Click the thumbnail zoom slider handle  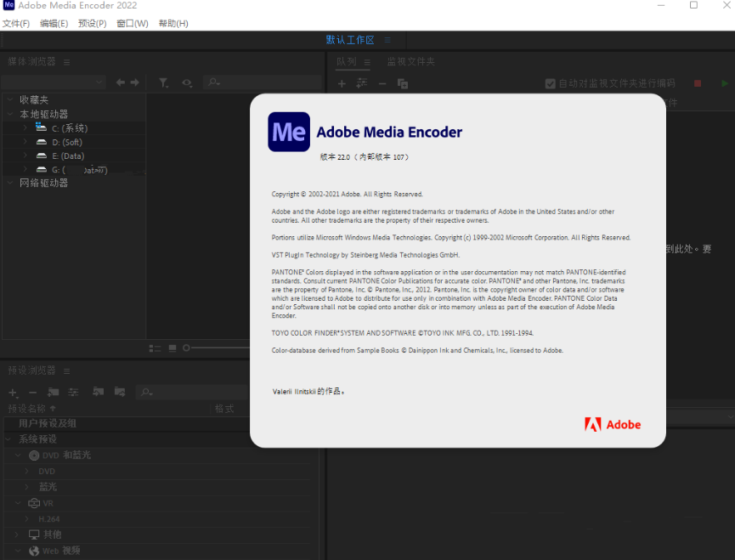[x=186, y=348]
